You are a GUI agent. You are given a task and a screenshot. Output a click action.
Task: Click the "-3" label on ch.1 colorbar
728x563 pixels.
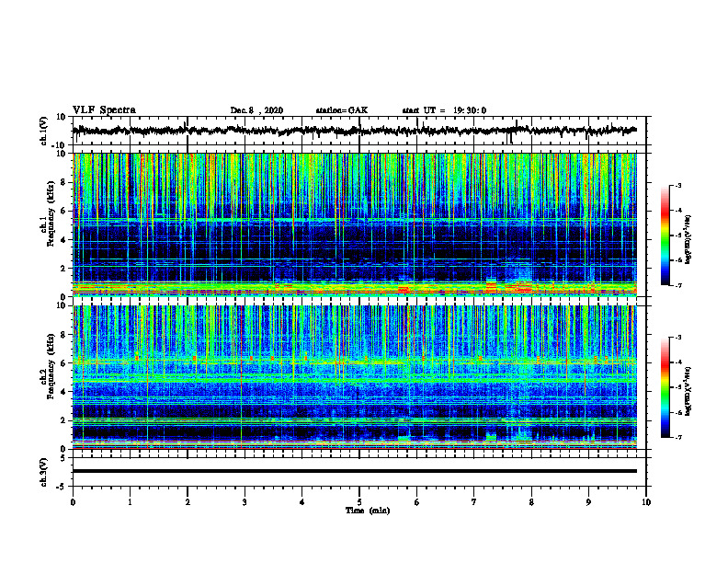click(678, 186)
